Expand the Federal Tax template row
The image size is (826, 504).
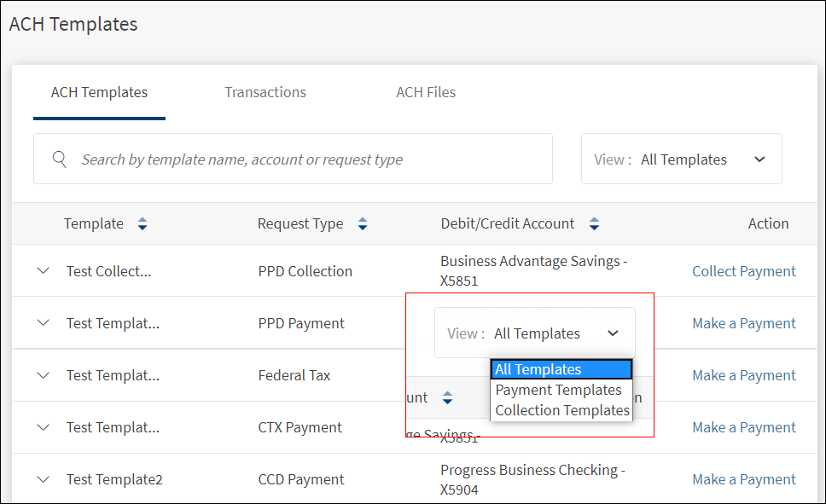click(x=44, y=375)
